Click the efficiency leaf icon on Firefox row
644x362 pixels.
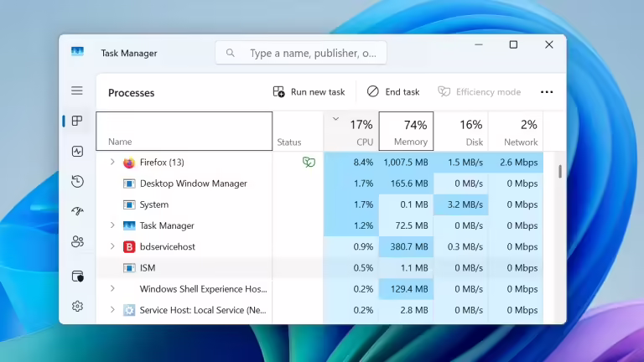309,162
